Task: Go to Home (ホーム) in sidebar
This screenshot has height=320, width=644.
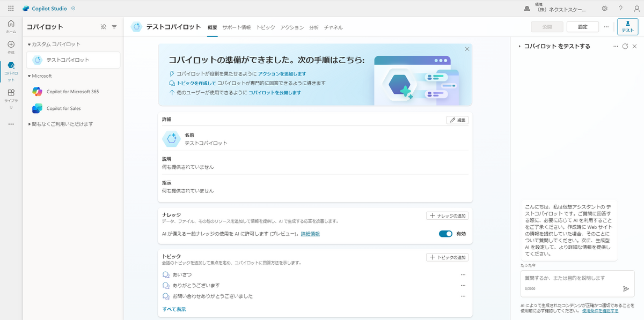Action: (x=11, y=26)
